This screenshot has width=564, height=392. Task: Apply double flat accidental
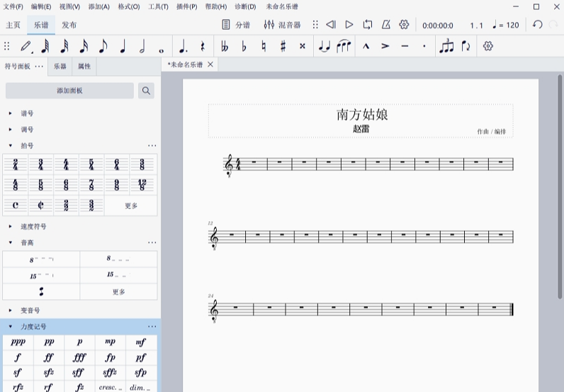(225, 47)
